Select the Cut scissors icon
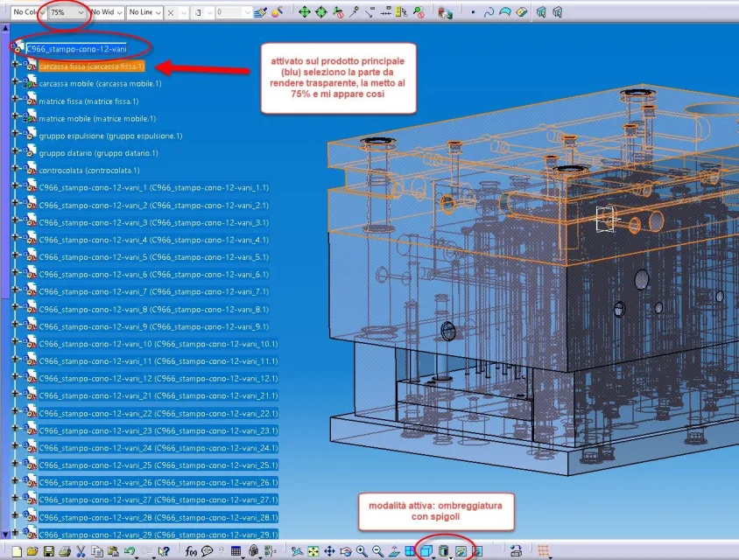 coord(81,551)
